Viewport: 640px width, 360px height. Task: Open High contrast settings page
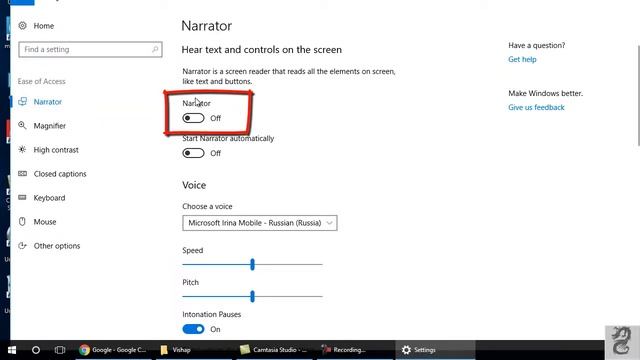point(56,150)
